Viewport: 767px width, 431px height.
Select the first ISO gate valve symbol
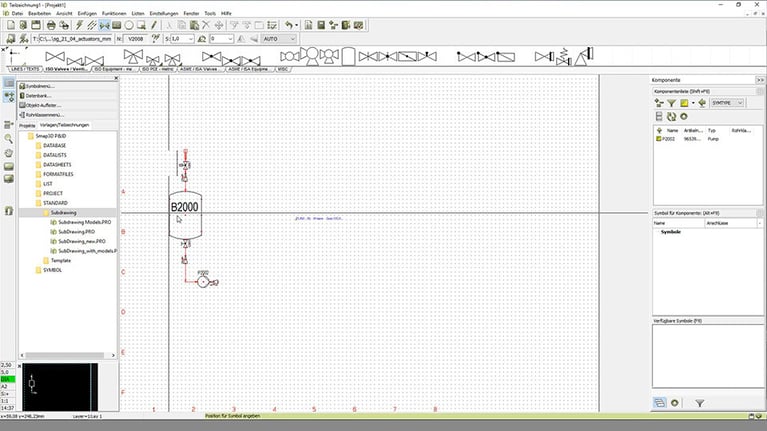point(55,57)
